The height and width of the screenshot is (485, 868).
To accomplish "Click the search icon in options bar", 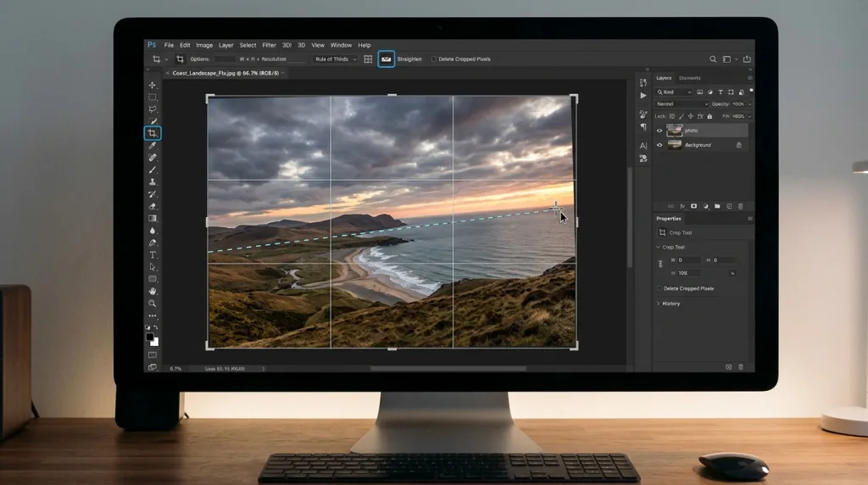I will coord(713,59).
